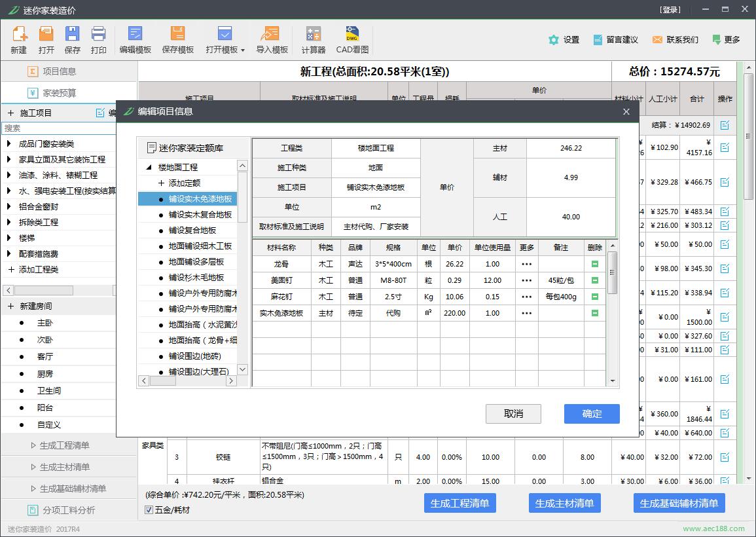Image resolution: width=756 pixels, height=537 pixels.
Task: Delete the 龙骨 material row
Action: pos(594,264)
